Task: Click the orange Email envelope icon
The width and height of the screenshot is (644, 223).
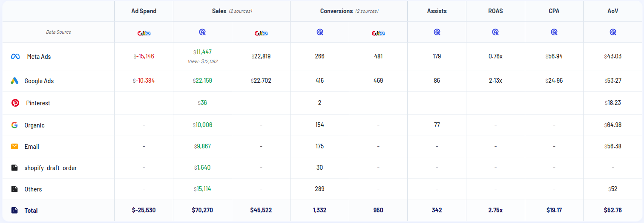Action: click(x=14, y=146)
